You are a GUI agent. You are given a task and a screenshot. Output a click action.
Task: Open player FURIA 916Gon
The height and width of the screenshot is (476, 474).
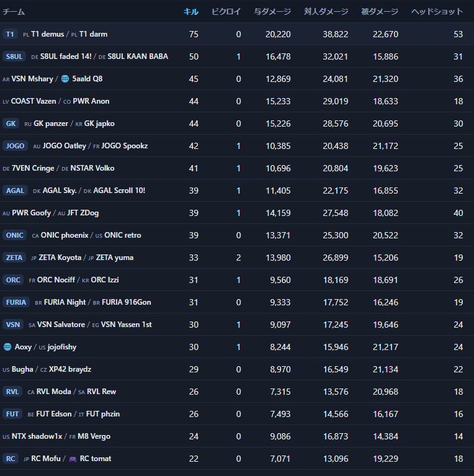pos(127,302)
